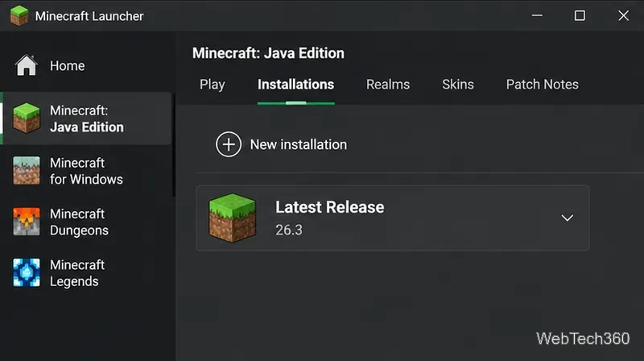
Task: Open the Realms tab
Action: 388,85
